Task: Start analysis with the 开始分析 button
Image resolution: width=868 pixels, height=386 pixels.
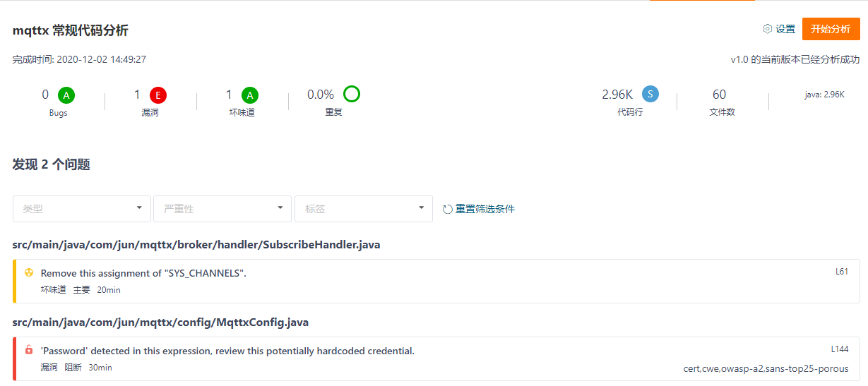Action: click(831, 29)
